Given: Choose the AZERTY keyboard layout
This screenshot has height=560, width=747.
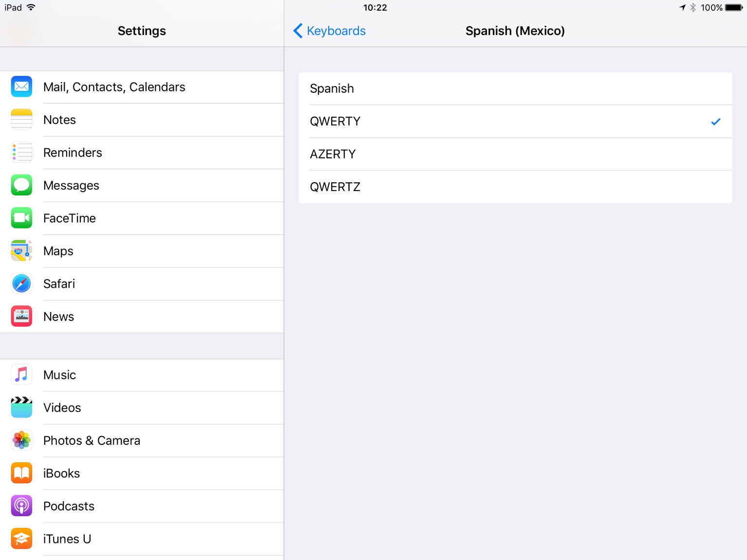Looking at the screenshot, I should [515, 154].
